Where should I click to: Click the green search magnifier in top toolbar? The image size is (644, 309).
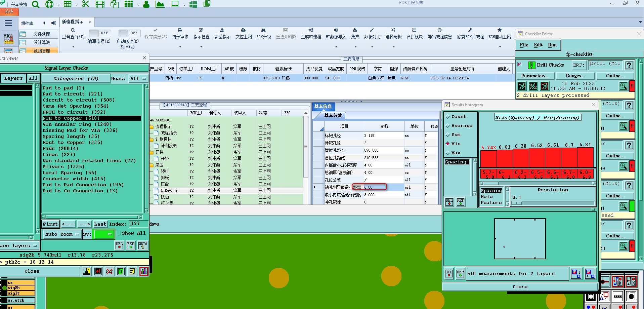click(x=36, y=4)
